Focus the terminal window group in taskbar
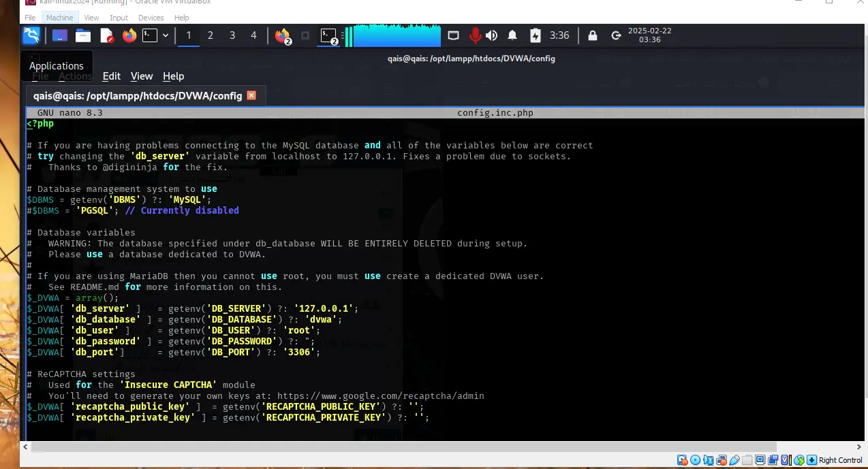Screen dimensions: 868x469 click(330, 36)
